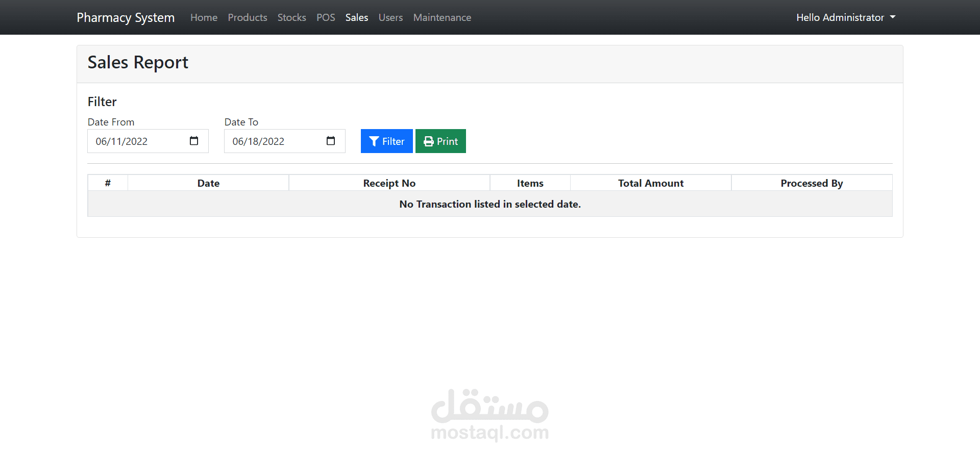980x452 pixels.
Task: Click the Sales Report heading
Action: [138, 62]
